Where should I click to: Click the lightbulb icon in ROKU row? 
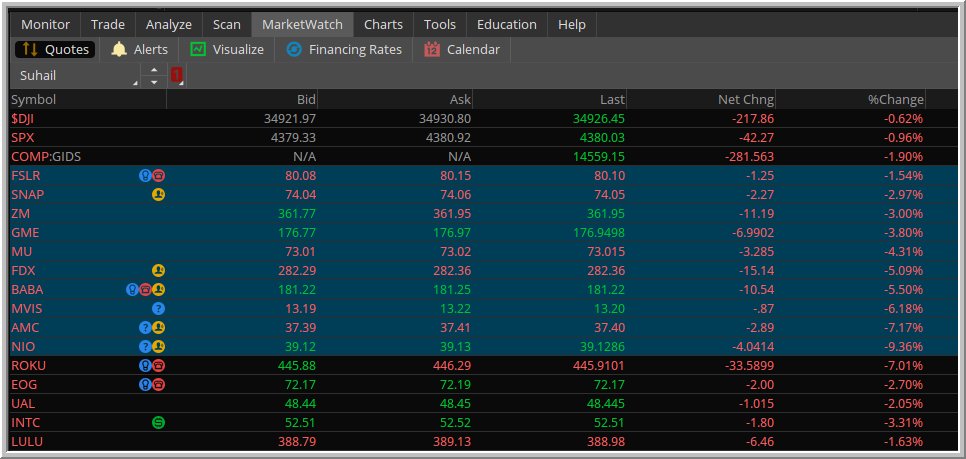[x=145, y=366]
